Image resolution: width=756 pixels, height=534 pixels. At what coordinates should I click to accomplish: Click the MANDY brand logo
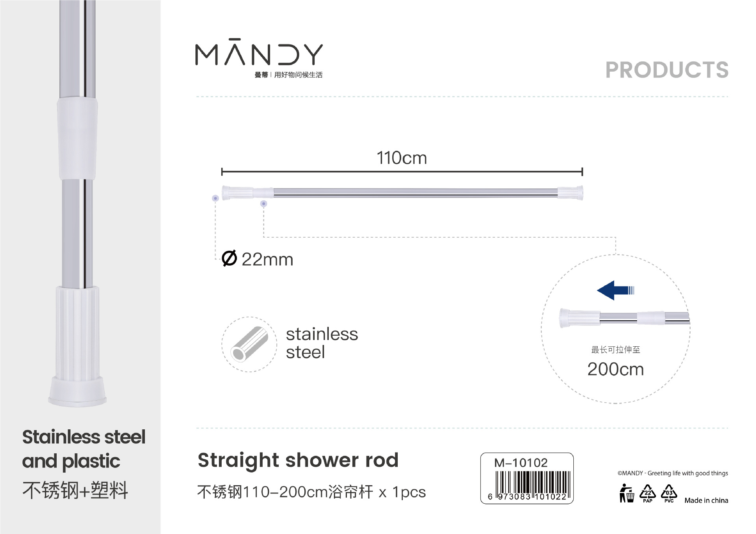pos(259,57)
